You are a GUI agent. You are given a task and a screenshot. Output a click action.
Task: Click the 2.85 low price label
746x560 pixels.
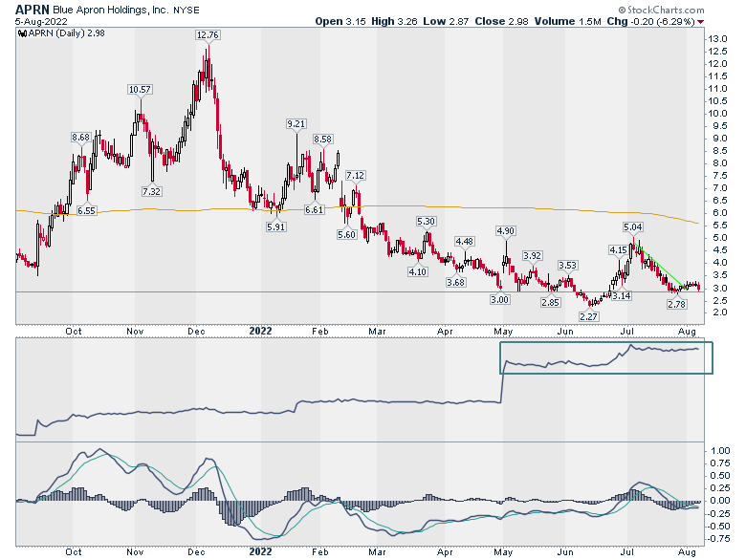[x=551, y=302]
